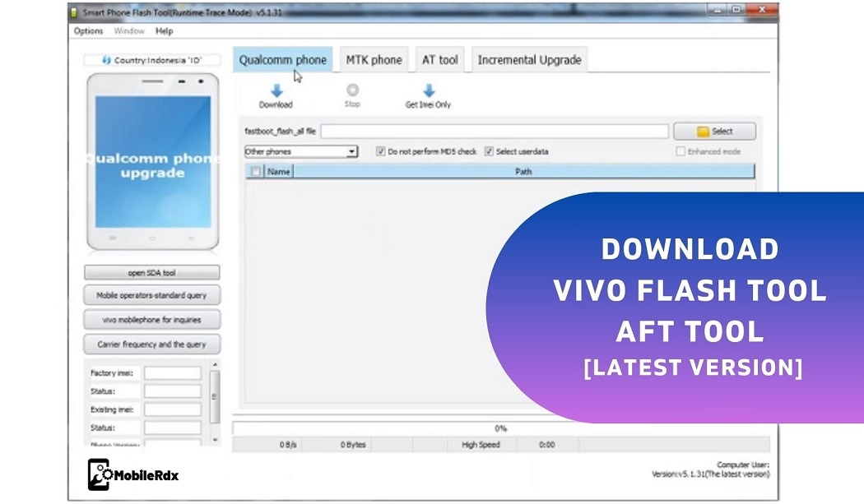Viewport: 864px width, 504px height.
Task: Open the Options menu
Action: point(87,31)
